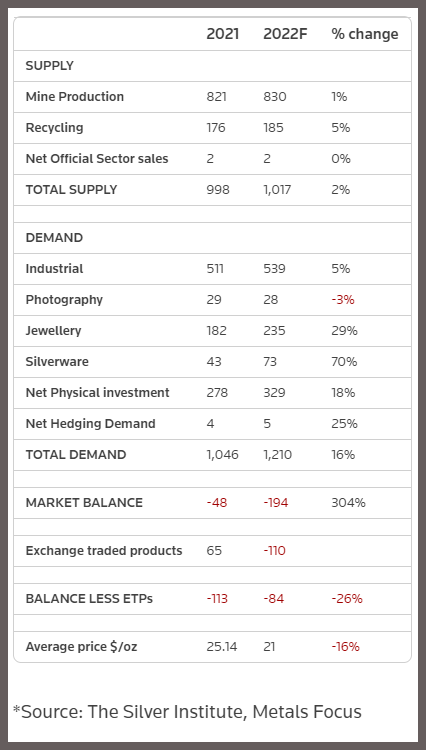Click the Silver Institute source footnote
The image size is (426, 750).
[187, 712]
